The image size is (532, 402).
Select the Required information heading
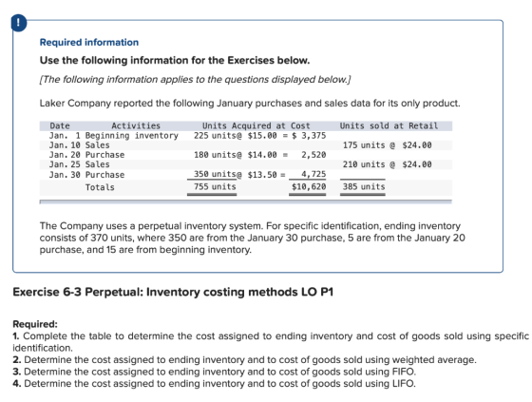pos(89,43)
